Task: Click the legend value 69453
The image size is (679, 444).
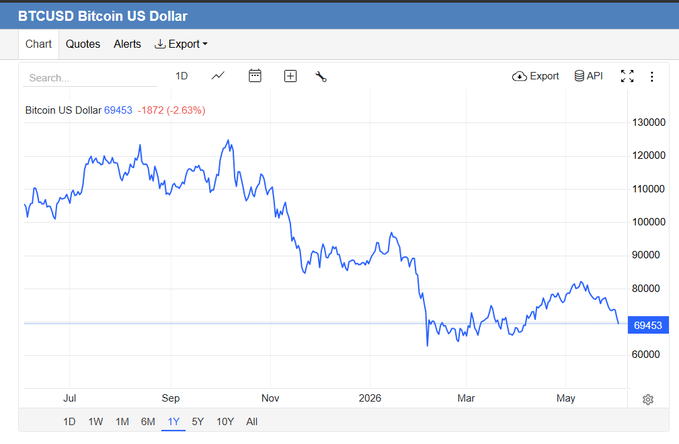Action: [118, 110]
